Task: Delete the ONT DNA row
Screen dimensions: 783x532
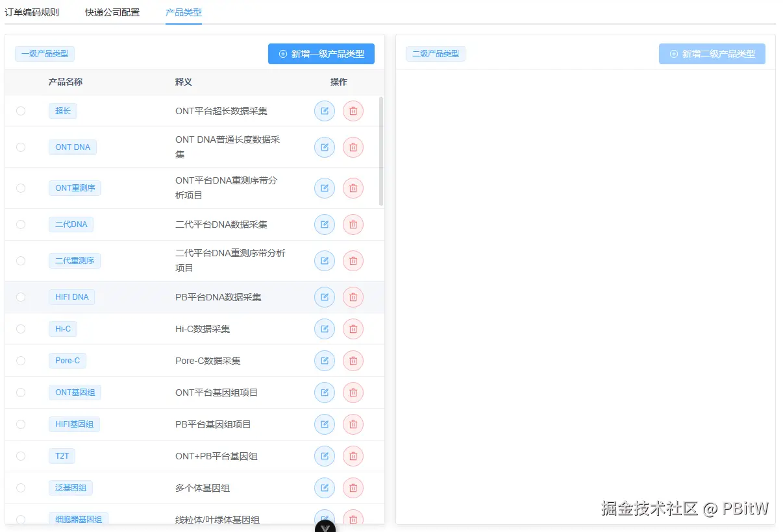Action: (x=353, y=147)
